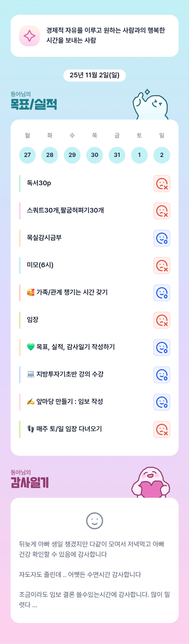Click the gratitude diary text about 아빠 생일

coord(92,549)
